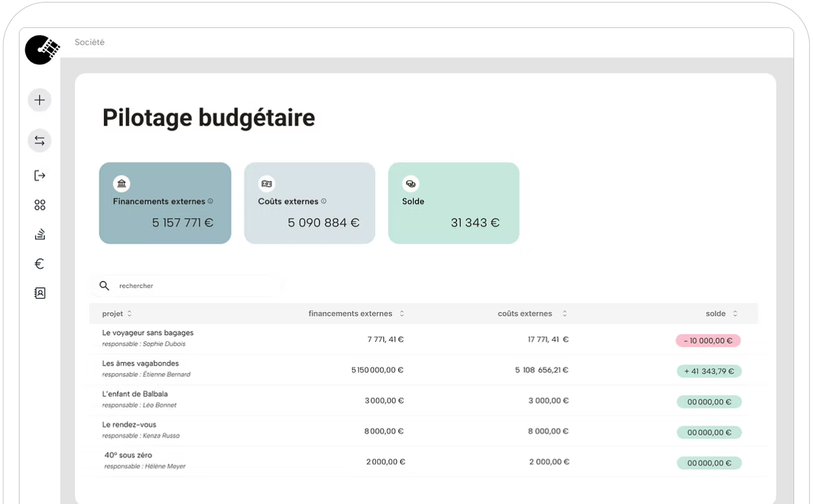Click the red -10 000,00 € balance badge
This screenshot has width=813, height=504.
pyautogui.click(x=708, y=341)
